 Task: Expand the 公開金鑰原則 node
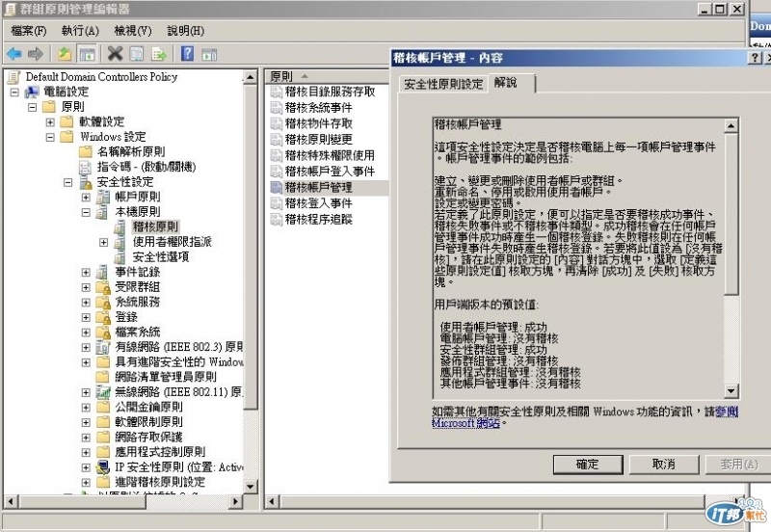(x=86, y=408)
